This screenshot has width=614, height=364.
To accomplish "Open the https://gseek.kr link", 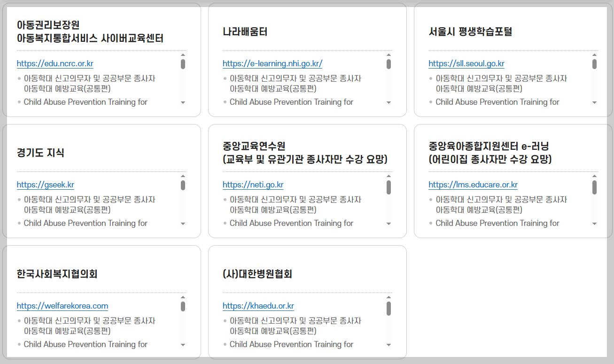I will coord(46,185).
